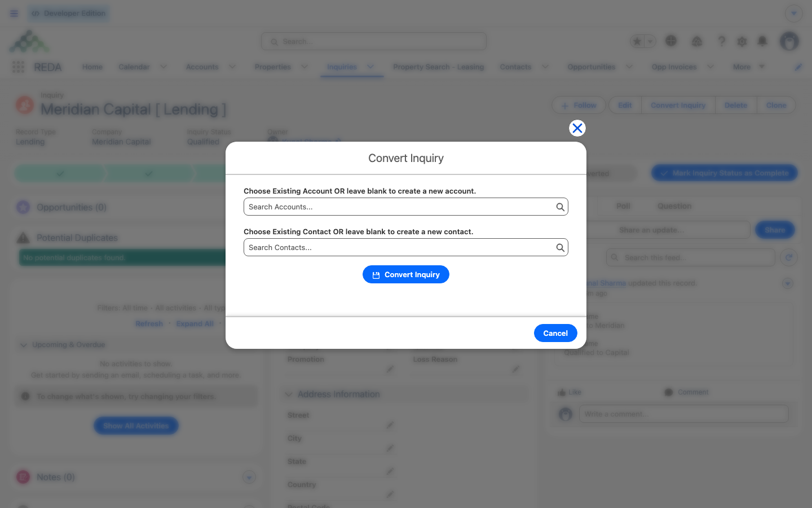Click the Clone button
This screenshot has height=508, width=812.
point(776,106)
